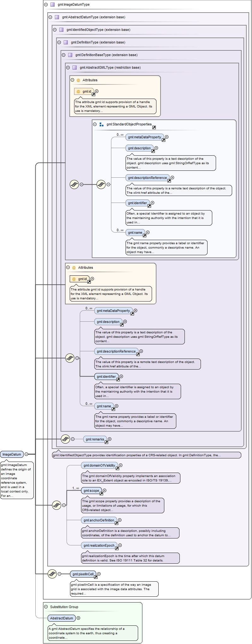Collapse the ImageDatum root element
252x644 pixels.
(x=26, y=454)
